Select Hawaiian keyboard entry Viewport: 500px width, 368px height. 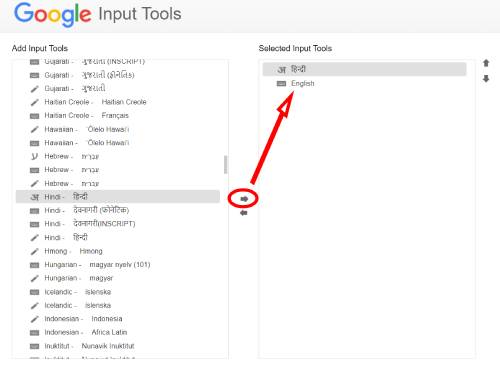pyautogui.click(x=118, y=143)
